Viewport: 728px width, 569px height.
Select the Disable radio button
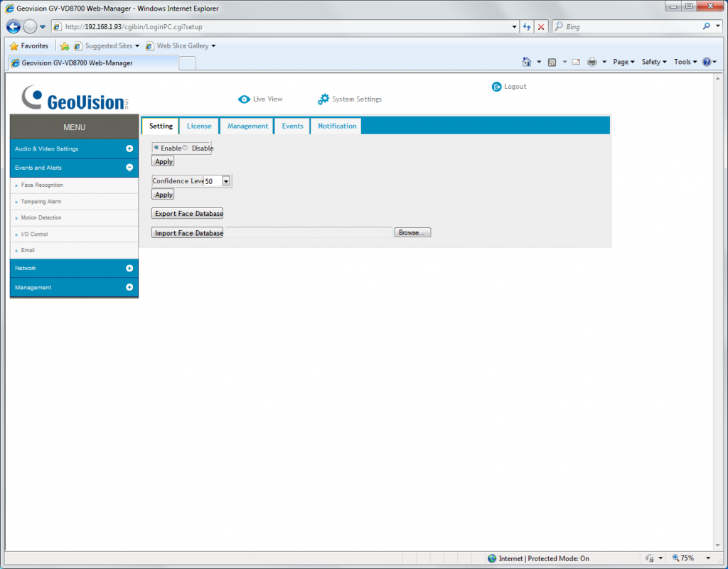click(185, 148)
